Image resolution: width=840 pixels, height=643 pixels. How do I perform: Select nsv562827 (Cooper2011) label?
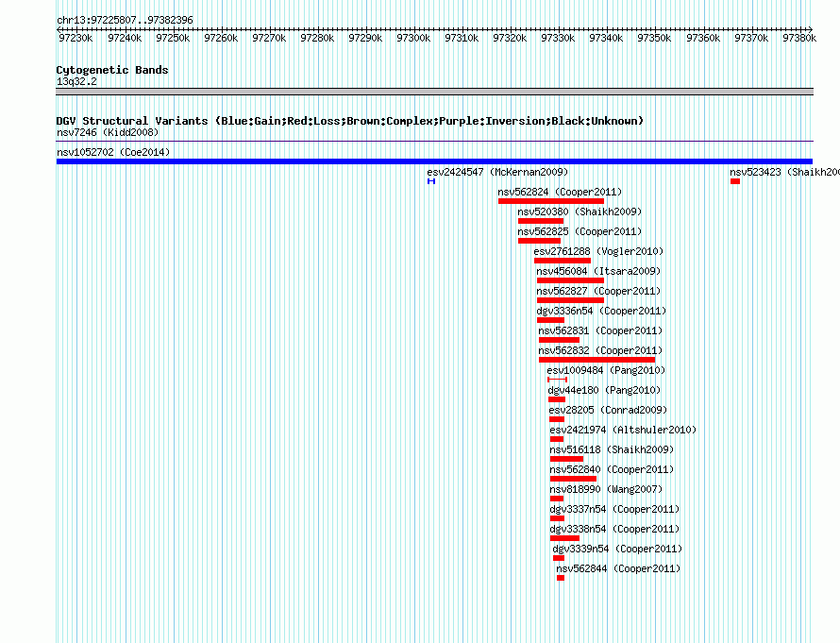pyautogui.click(x=598, y=291)
